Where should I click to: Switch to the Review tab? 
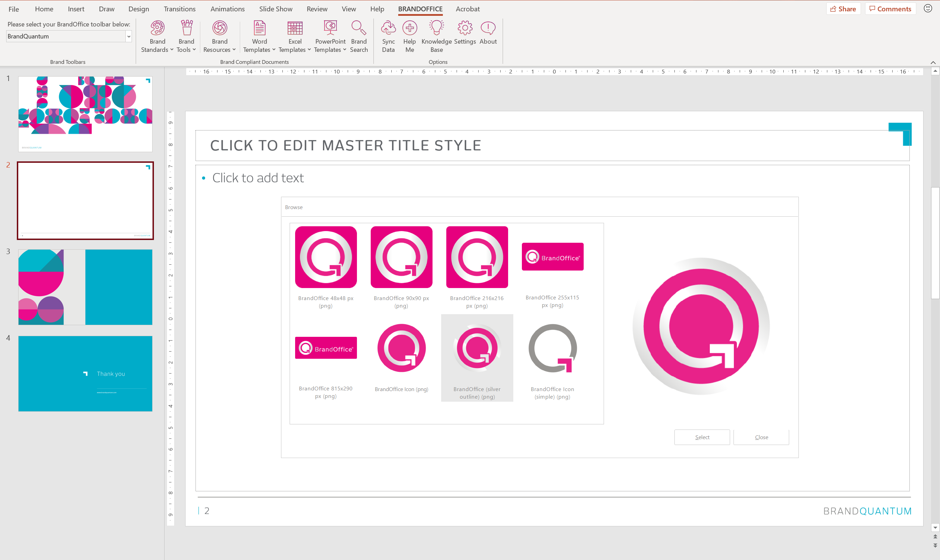317,9
